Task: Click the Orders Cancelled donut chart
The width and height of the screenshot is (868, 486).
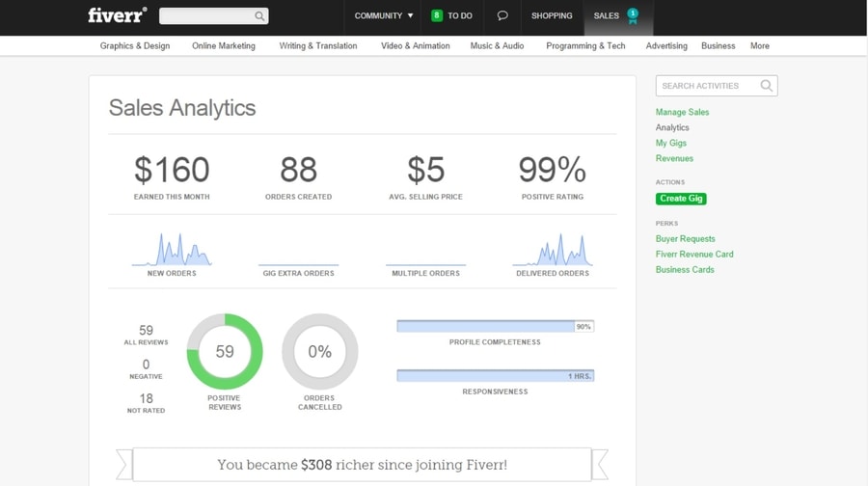Action: [320, 352]
